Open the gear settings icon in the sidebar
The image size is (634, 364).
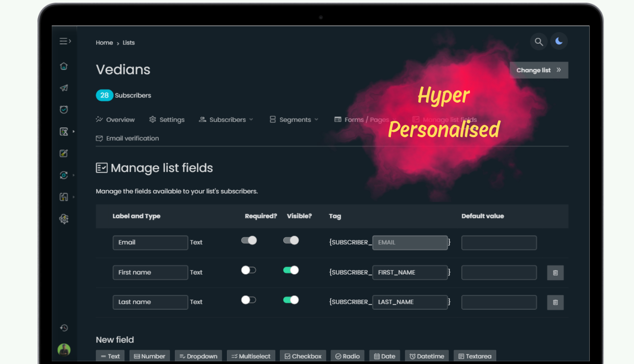[x=64, y=219]
